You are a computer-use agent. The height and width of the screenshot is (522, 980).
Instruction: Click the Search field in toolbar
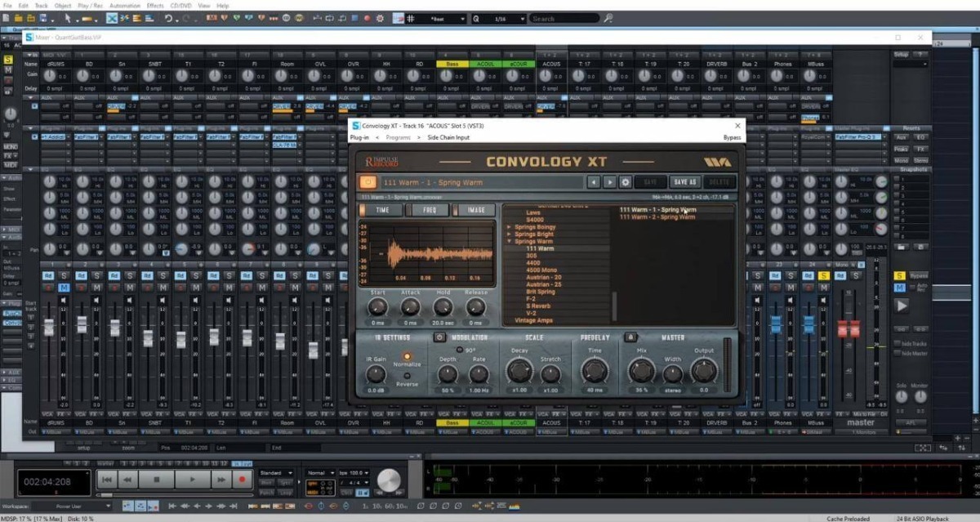564,18
